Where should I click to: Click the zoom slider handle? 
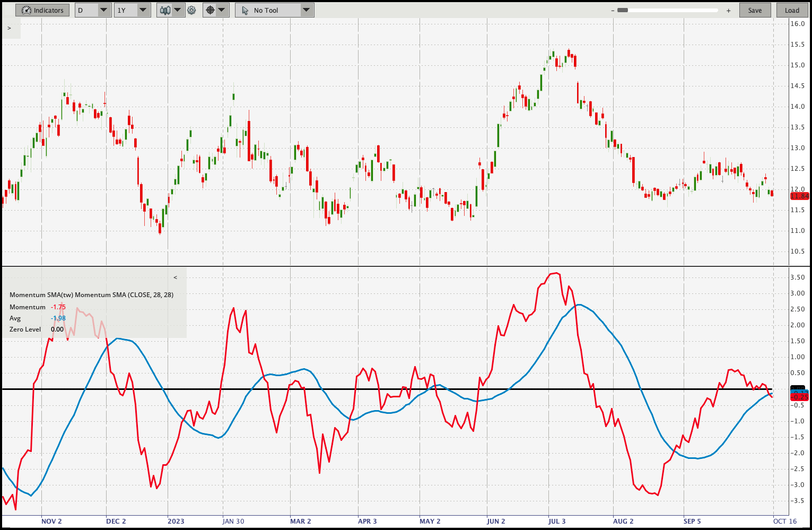[623, 10]
